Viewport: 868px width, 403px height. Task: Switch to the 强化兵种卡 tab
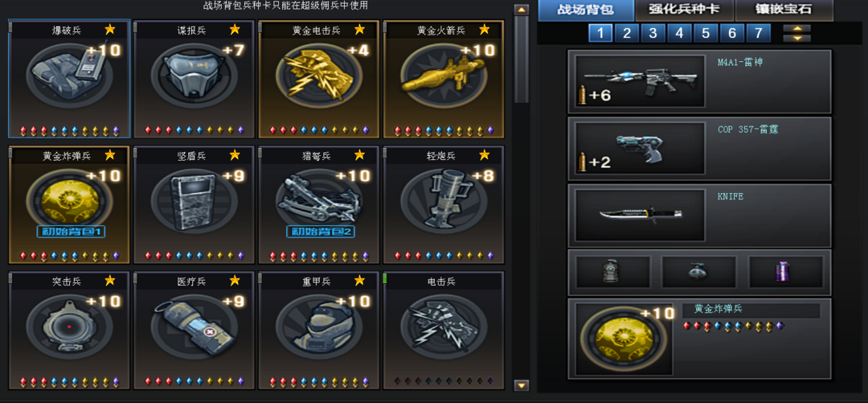tap(684, 10)
